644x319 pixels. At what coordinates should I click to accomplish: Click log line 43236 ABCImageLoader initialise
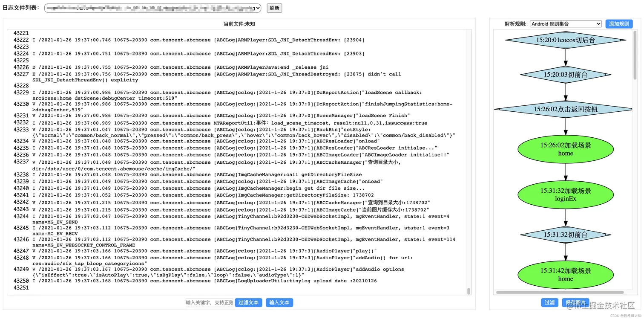(x=241, y=155)
